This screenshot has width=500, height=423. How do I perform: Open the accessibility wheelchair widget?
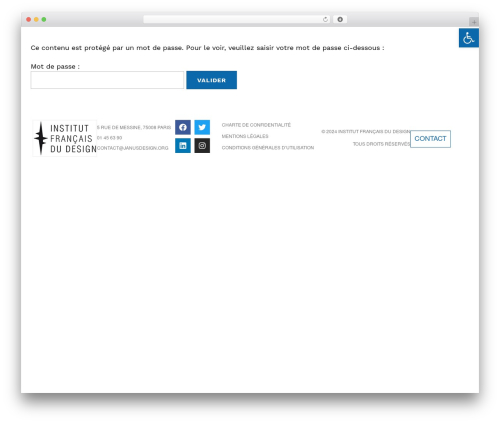click(469, 38)
